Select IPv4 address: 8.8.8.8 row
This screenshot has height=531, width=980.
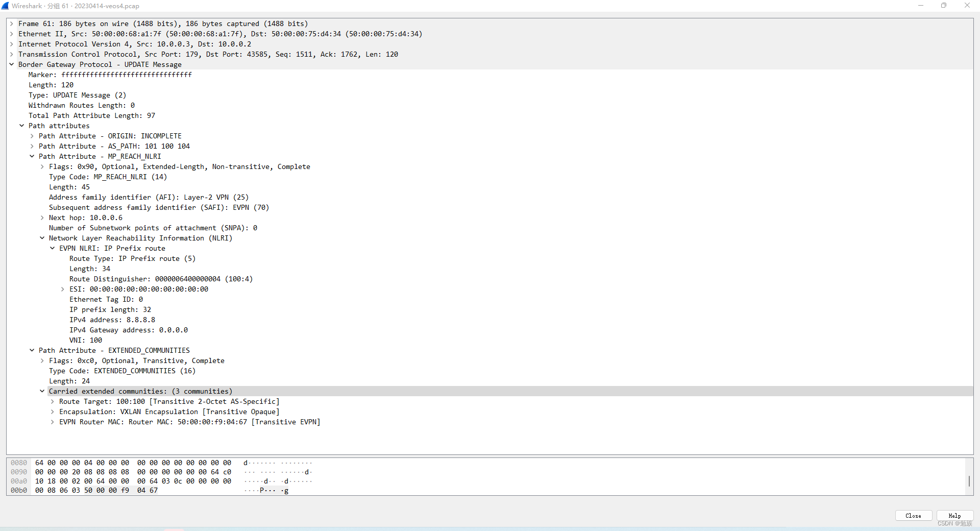[490, 320]
